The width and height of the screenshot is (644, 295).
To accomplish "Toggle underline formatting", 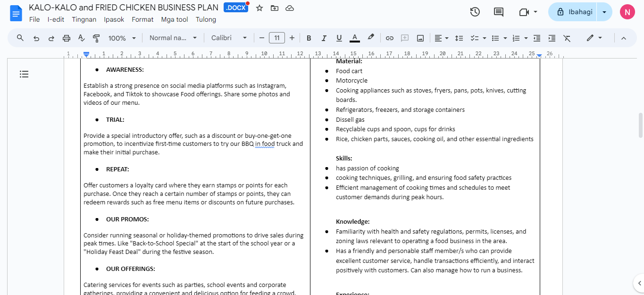I will pyautogui.click(x=339, y=38).
